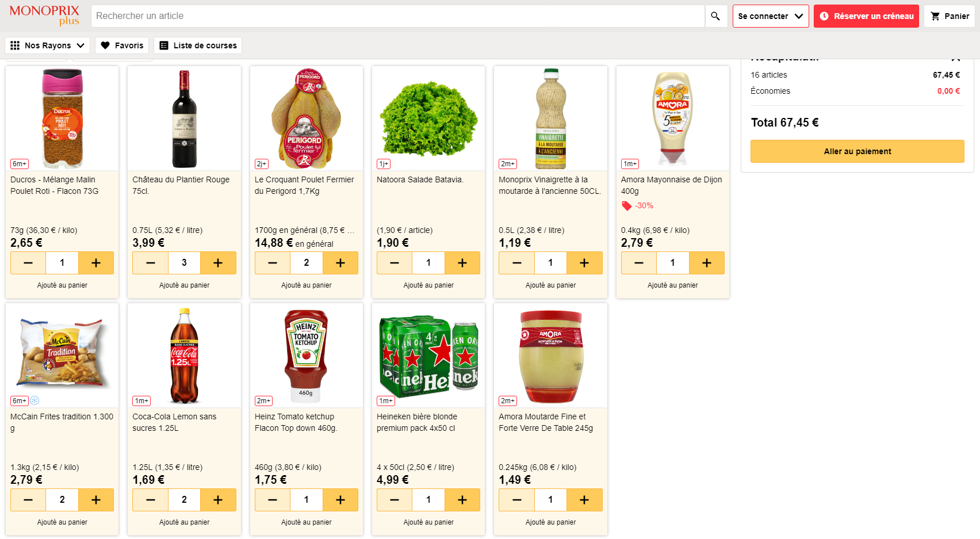980x539 pixels.
Task: Increase Ducros Mélange Malin quantity
Action: pyautogui.click(x=96, y=263)
